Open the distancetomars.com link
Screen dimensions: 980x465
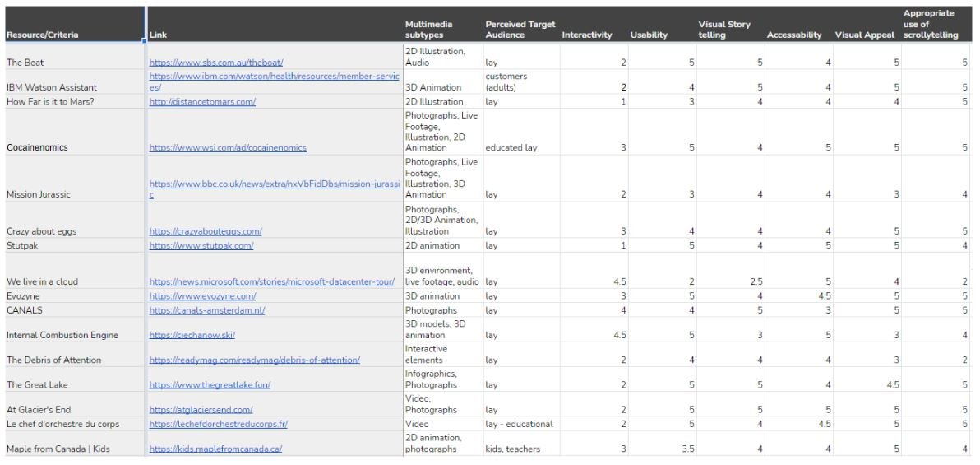tap(202, 101)
